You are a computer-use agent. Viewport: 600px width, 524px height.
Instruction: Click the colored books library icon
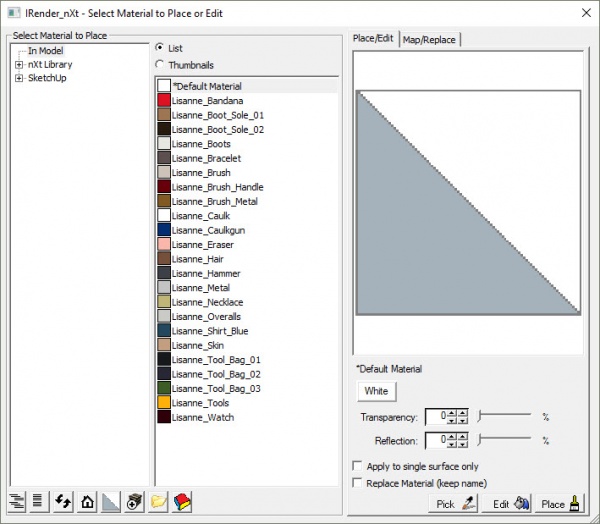(x=182, y=503)
